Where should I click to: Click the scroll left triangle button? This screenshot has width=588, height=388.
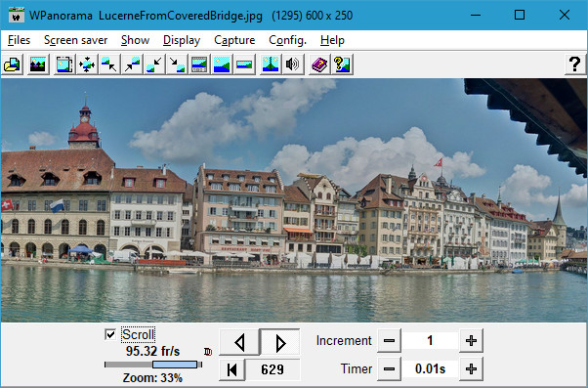239,342
